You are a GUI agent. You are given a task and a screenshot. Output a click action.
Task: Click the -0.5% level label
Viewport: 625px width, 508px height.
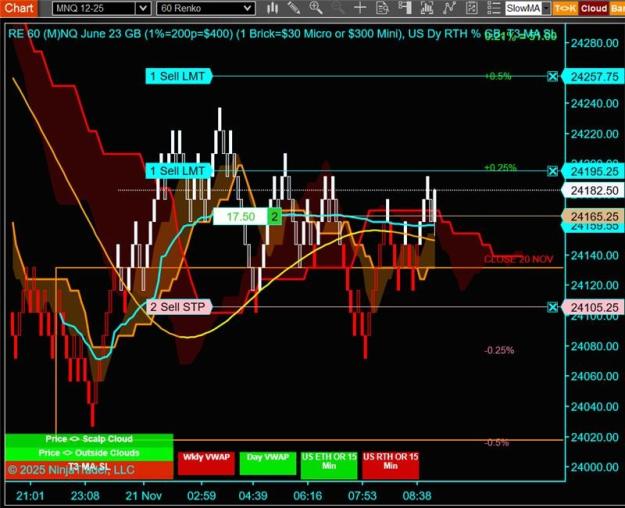497,443
